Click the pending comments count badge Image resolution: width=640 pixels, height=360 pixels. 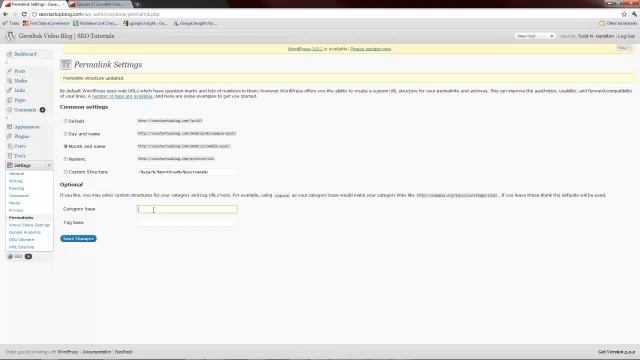tap(42, 110)
